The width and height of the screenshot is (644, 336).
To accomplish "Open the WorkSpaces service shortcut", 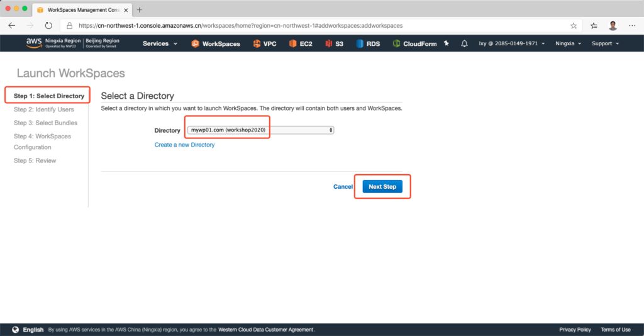I will pos(216,43).
